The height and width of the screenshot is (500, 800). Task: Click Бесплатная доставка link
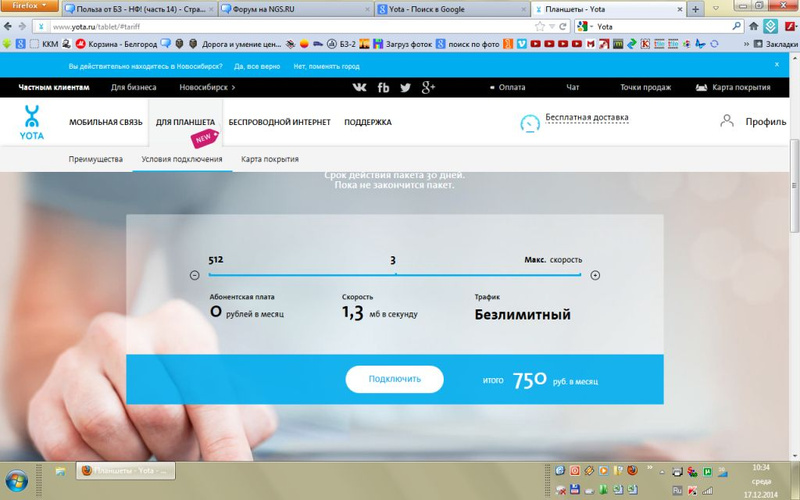click(x=587, y=117)
